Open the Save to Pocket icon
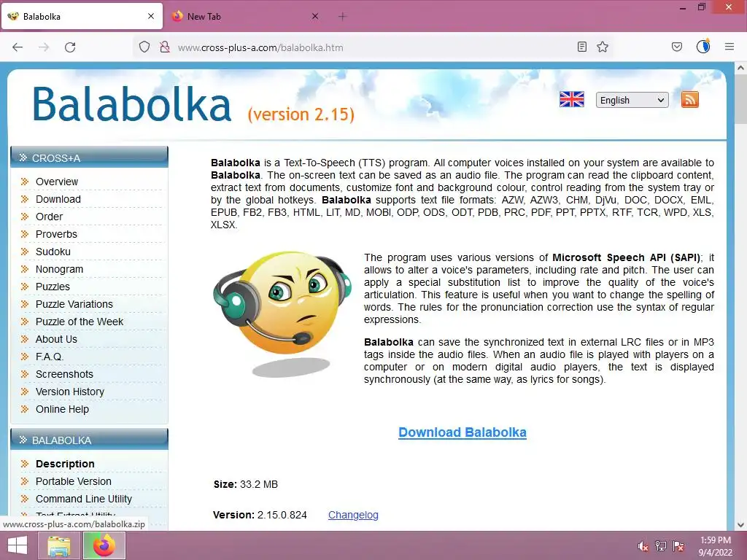 [677, 47]
